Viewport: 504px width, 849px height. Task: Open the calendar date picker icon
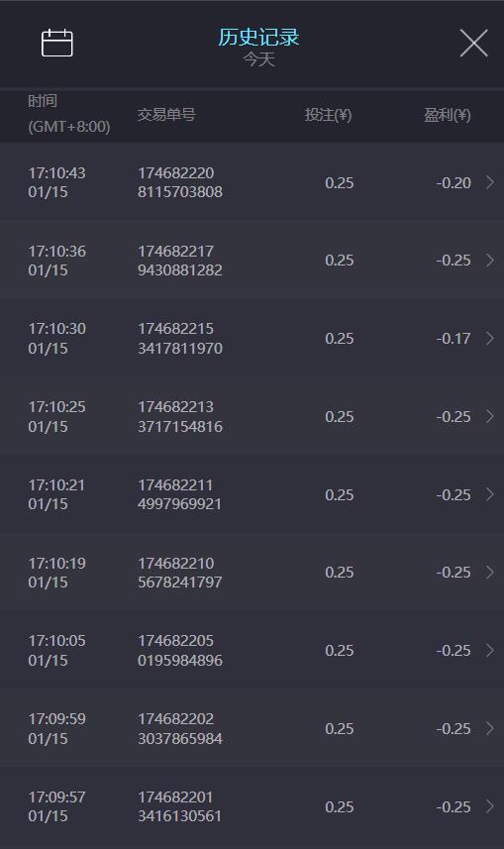tap(56, 43)
